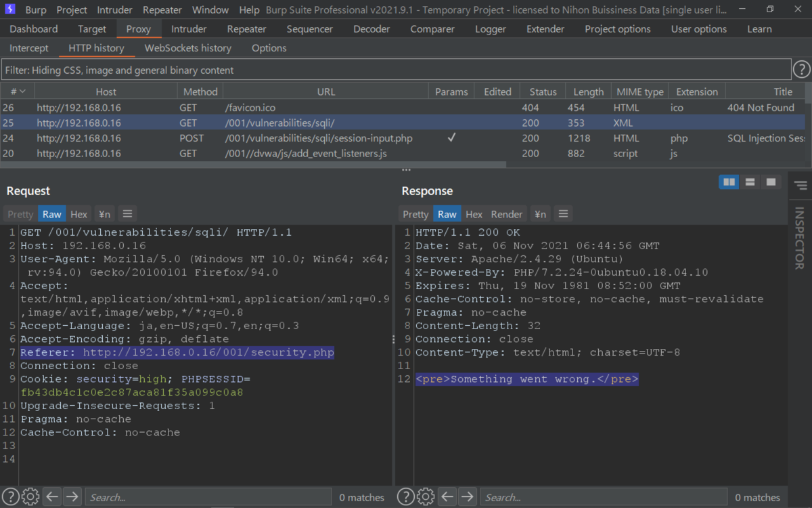
Task: Switch Request view to Hex
Action: coord(79,214)
